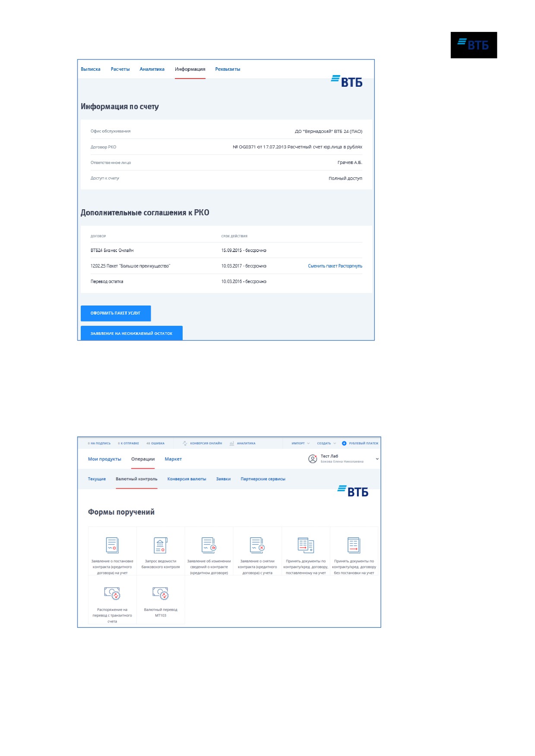
Task: Click the ДО "Вернадский" ВТБ 24 (ПАО) value
Action: (329, 131)
